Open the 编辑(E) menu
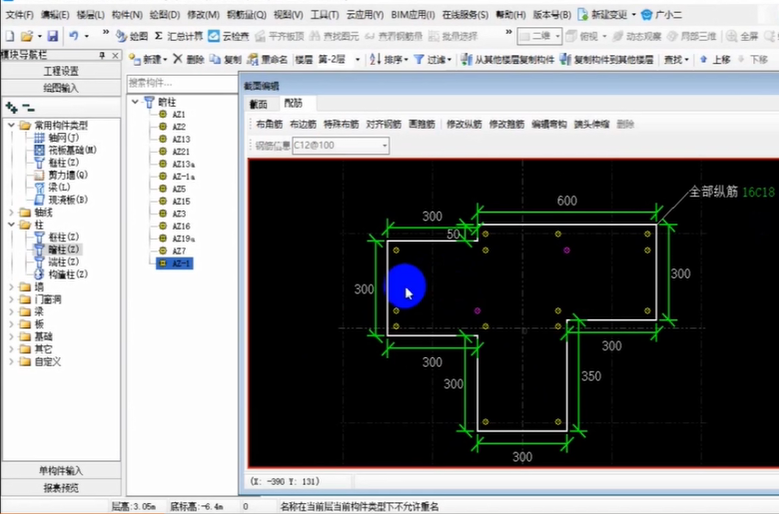Image resolution: width=779 pixels, height=514 pixels. pos(55,15)
